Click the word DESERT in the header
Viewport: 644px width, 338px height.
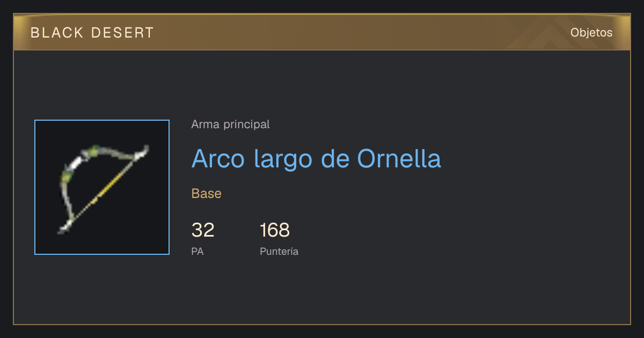tap(122, 33)
